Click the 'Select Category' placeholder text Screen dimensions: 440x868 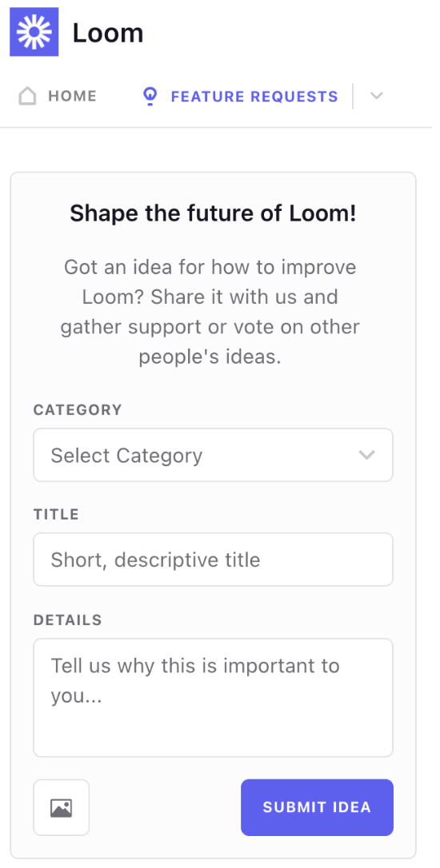tap(127, 456)
